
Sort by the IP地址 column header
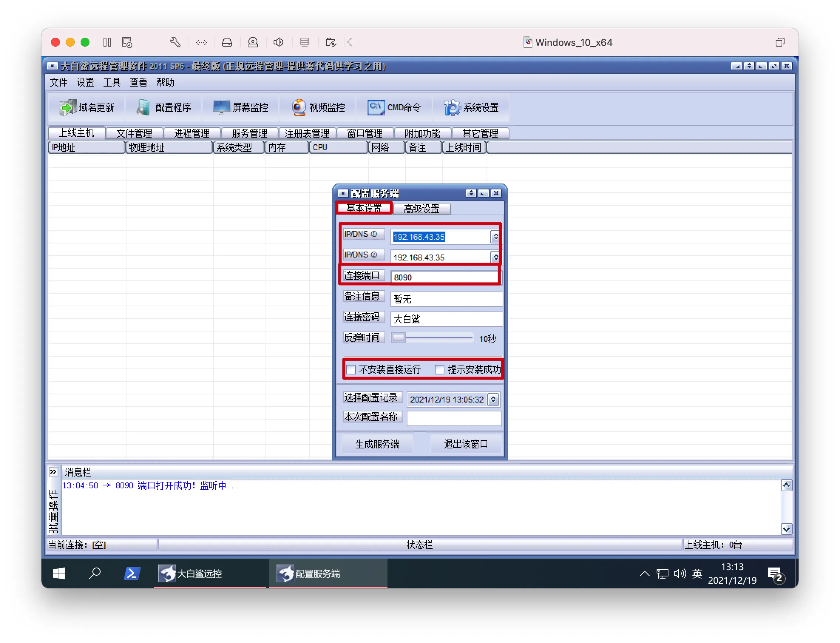click(x=87, y=147)
